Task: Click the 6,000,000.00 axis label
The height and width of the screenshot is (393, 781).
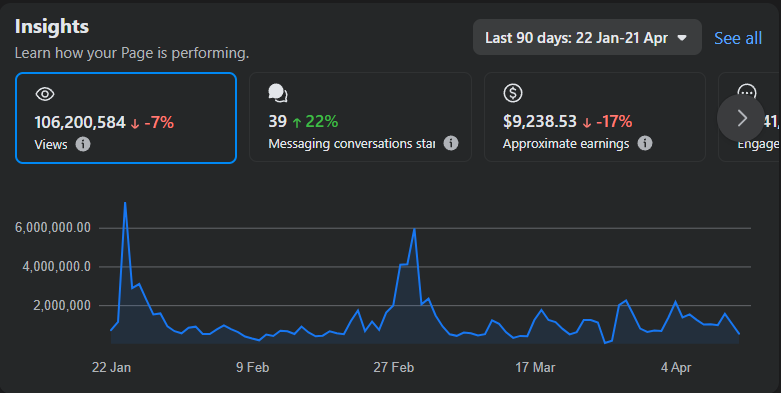Action: [x=53, y=228]
